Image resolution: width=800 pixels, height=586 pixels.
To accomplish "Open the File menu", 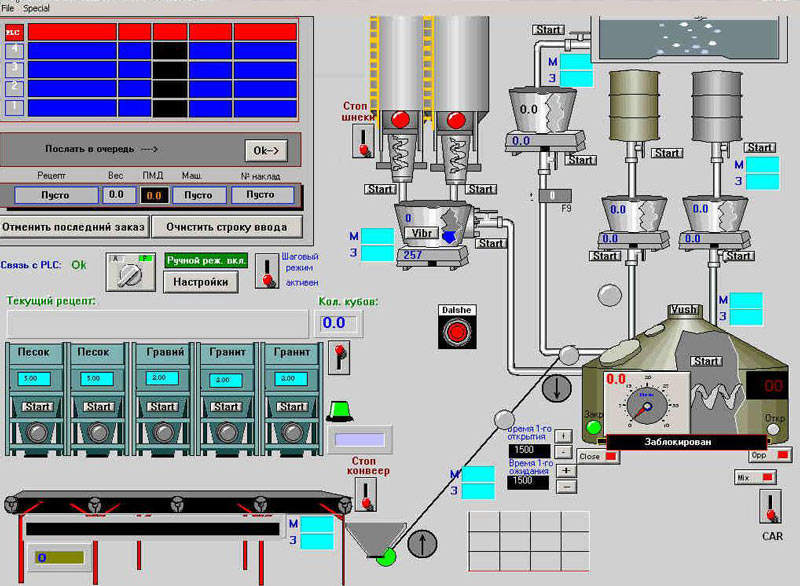I will pyautogui.click(x=9, y=7).
